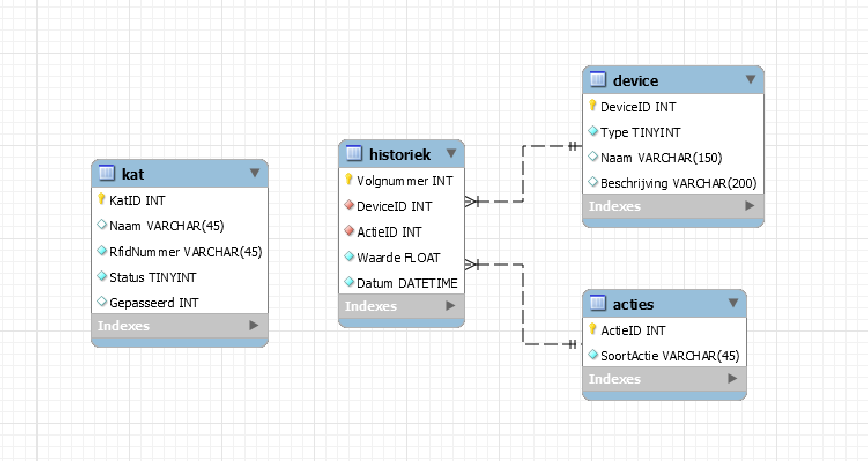Select the historiek table title
The width and height of the screenshot is (868, 461).
click(x=400, y=154)
